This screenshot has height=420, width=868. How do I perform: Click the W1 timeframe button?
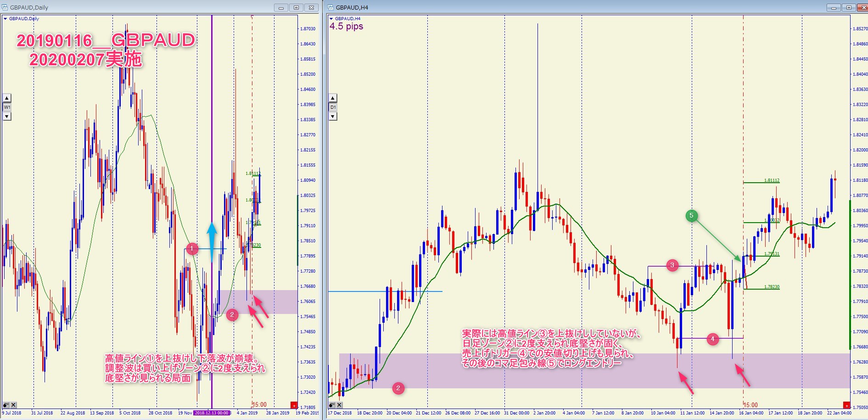pyautogui.click(x=7, y=107)
